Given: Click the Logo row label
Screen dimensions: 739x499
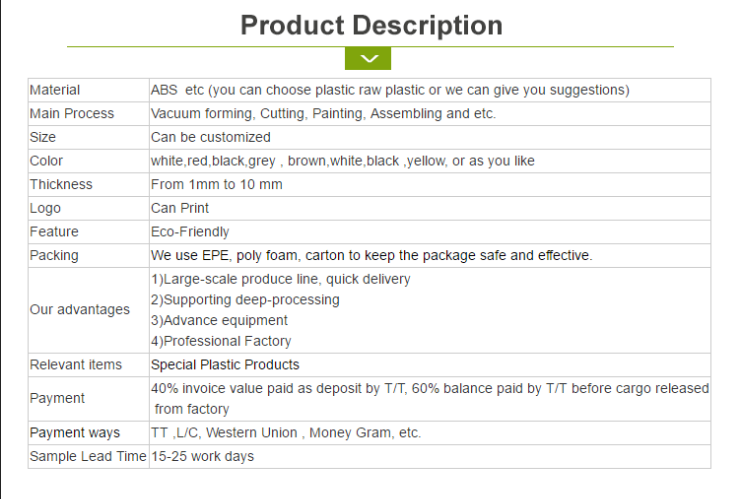Looking at the screenshot, I should [45, 208].
